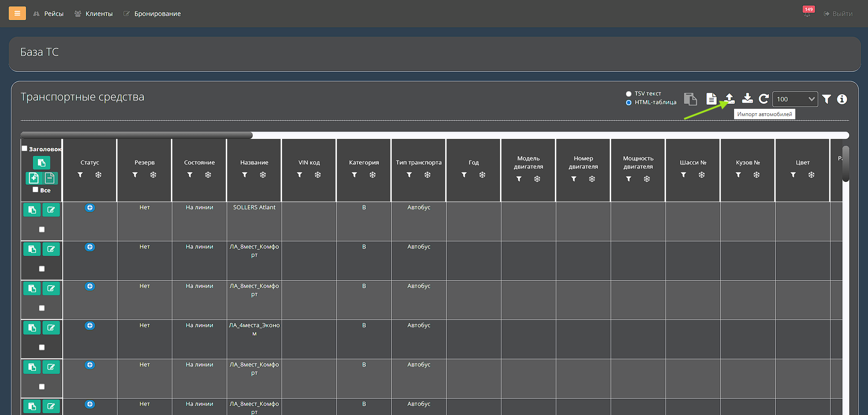This screenshot has height=415, width=868.
Task: Click the snowflake freeze icon under Название
Action: click(263, 175)
